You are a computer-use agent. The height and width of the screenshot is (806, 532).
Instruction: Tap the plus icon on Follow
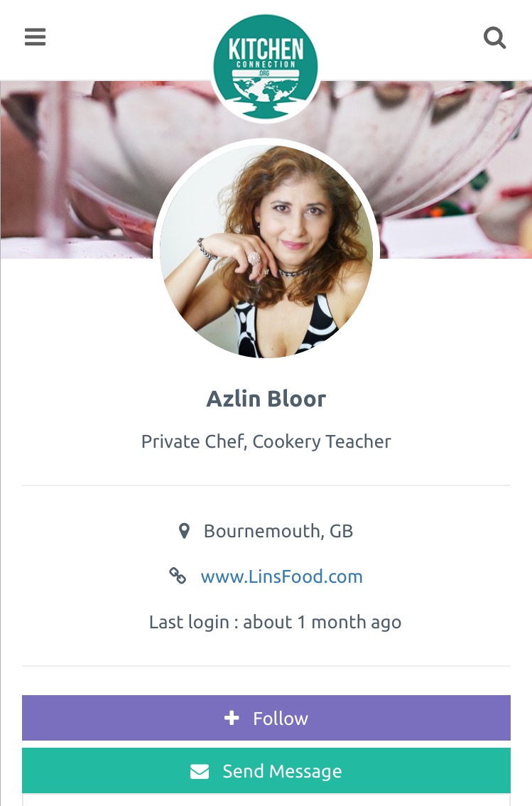pos(232,718)
